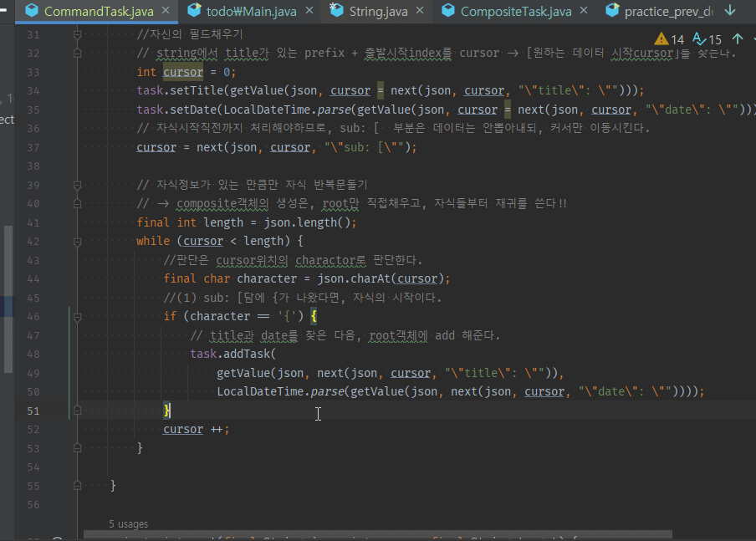Click the CompositeTask.java file icon
The height and width of the screenshot is (541, 756).
(x=448, y=10)
